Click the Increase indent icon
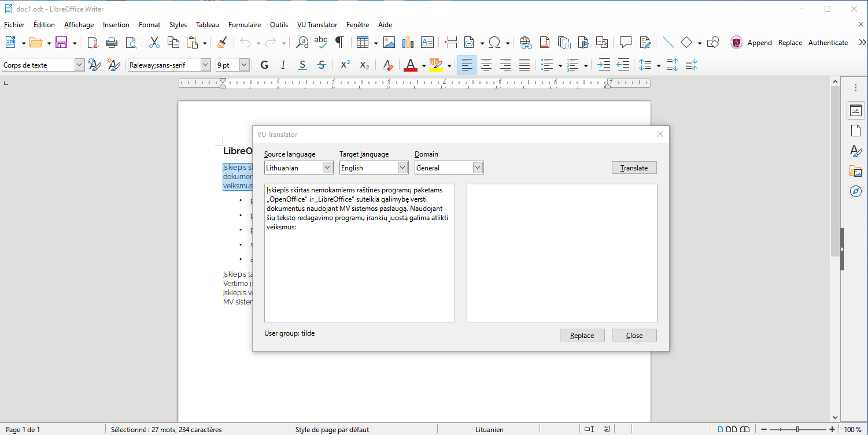Viewport: 868px width, 435px height. [604, 65]
